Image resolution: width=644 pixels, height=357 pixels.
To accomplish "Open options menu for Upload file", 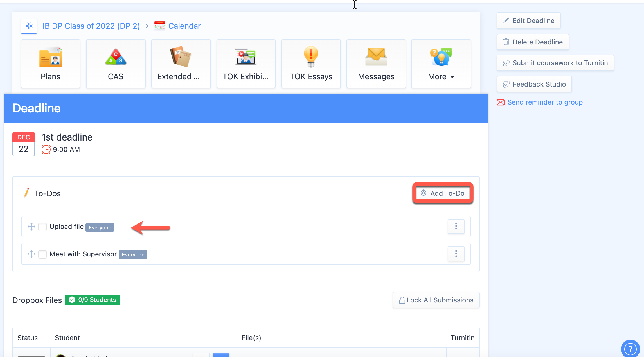I will click(456, 226).
